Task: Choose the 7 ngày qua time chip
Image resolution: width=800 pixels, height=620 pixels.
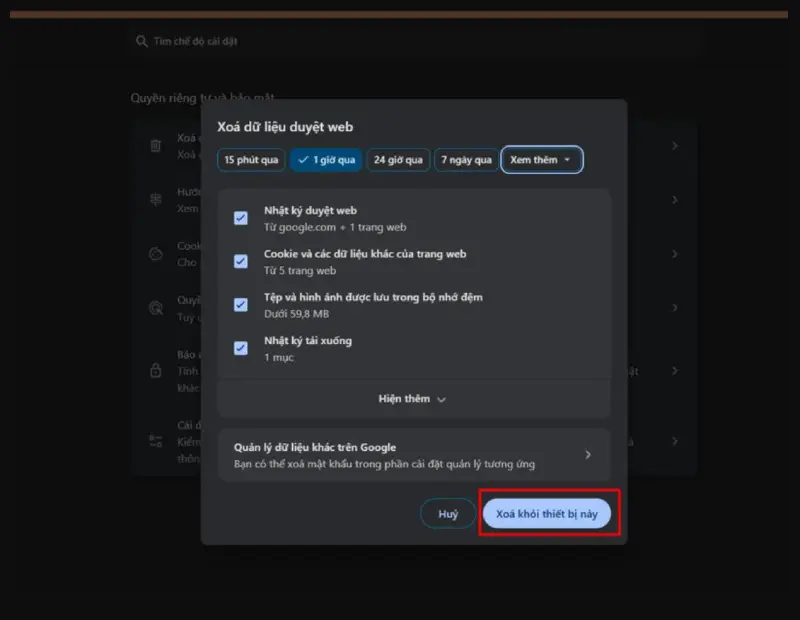Action: pyautogui.click(x=466, y=160)
